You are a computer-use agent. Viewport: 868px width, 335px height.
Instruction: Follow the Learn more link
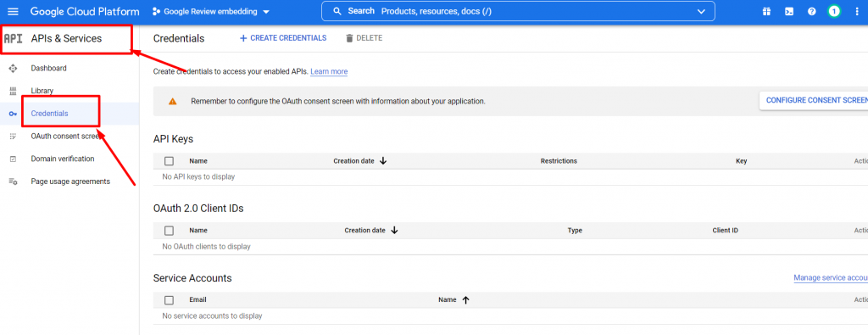click(329, 71)
